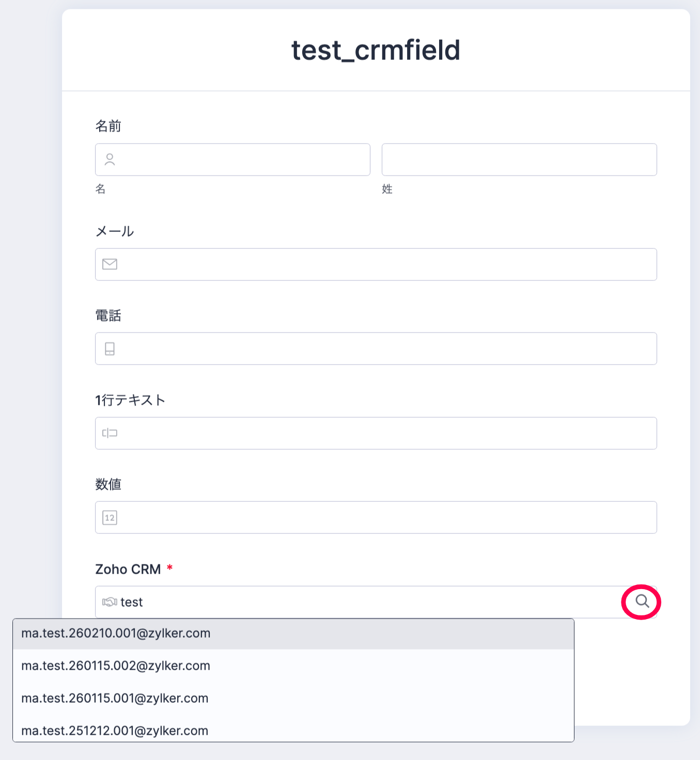Pick ma.test.260115.001@zylker.com from the dropdown
The height and width of the screenshot is (760, 700).
click(115, 699)
